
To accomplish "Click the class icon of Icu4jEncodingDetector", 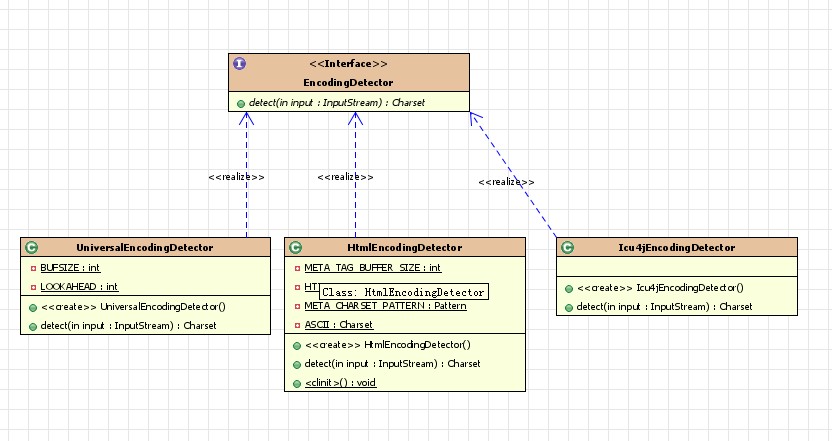I will tap(567, 247).
